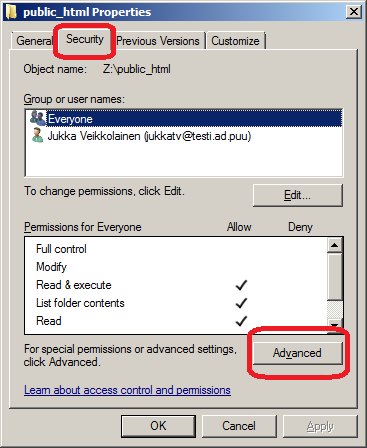Image resolution: width=367 pixels, height=448 pixels.
Task: Open the Previous Versions tab
Action: coord(158,41)
